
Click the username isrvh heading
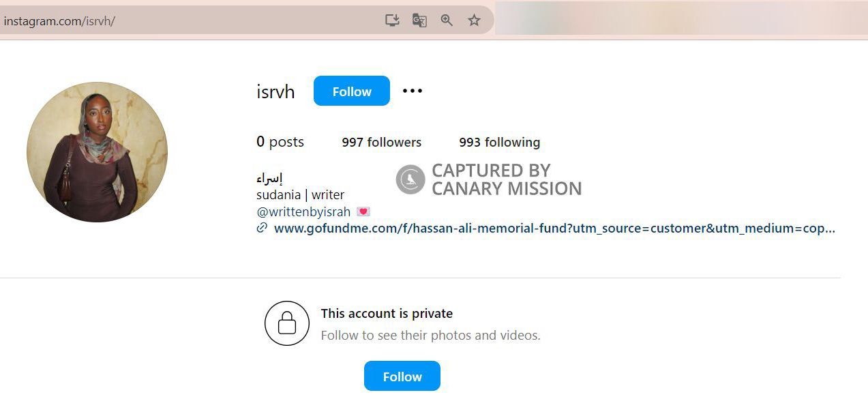pyautogui.click(x=275, y=91)
